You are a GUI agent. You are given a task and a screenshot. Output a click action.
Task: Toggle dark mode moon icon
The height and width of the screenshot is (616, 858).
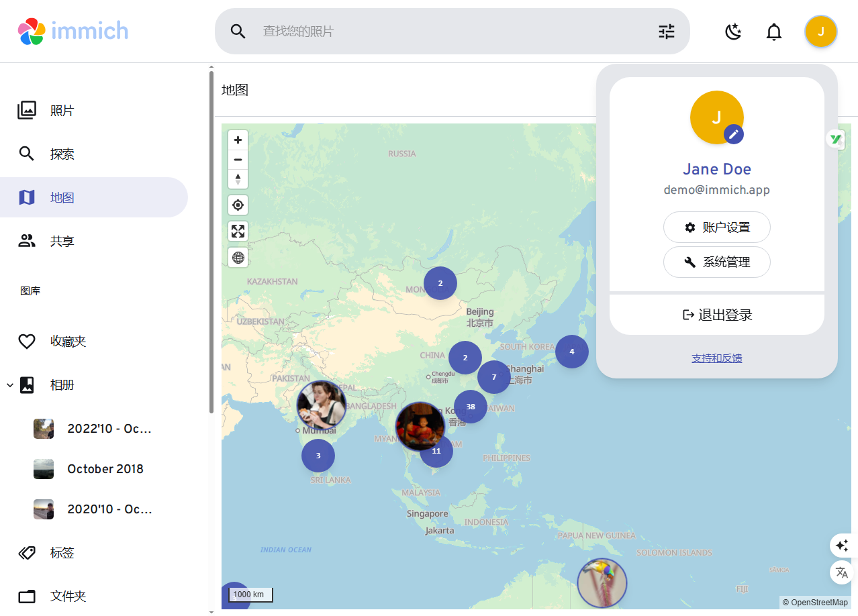click(733, 32)
